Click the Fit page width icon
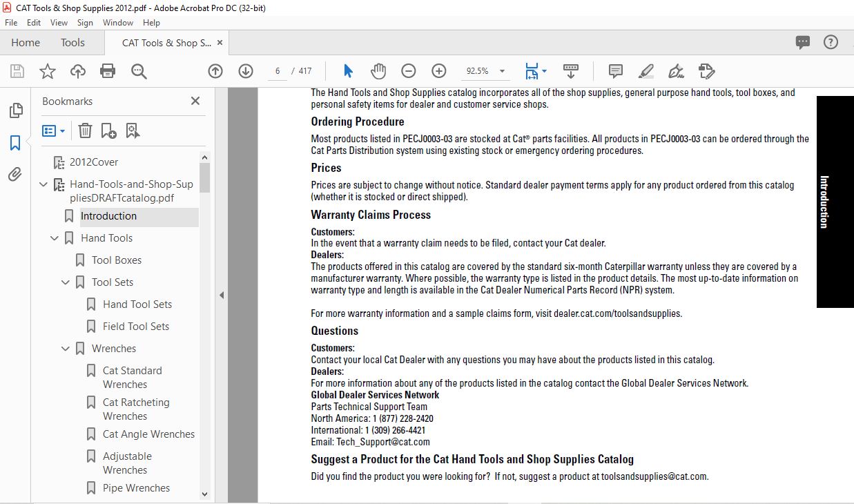The image size is (854, 504). [x=531, y=71]
